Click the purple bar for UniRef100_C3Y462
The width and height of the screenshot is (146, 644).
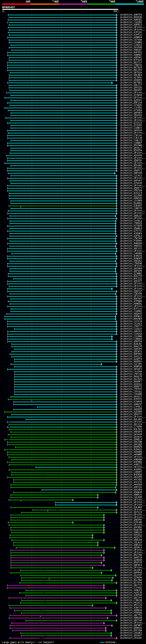(56, 588)
